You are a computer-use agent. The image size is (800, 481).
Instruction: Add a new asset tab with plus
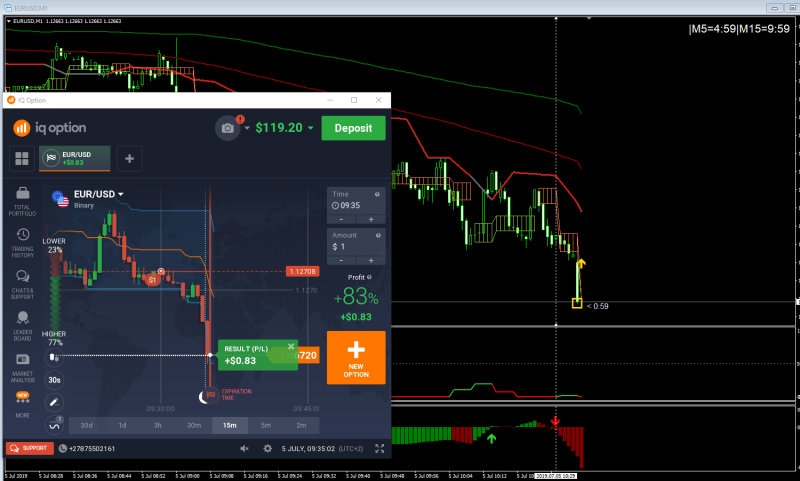(130, 159)
